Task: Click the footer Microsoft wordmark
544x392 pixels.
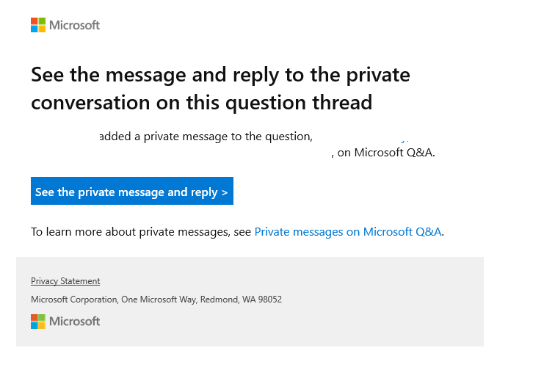Action: [74, 321]
